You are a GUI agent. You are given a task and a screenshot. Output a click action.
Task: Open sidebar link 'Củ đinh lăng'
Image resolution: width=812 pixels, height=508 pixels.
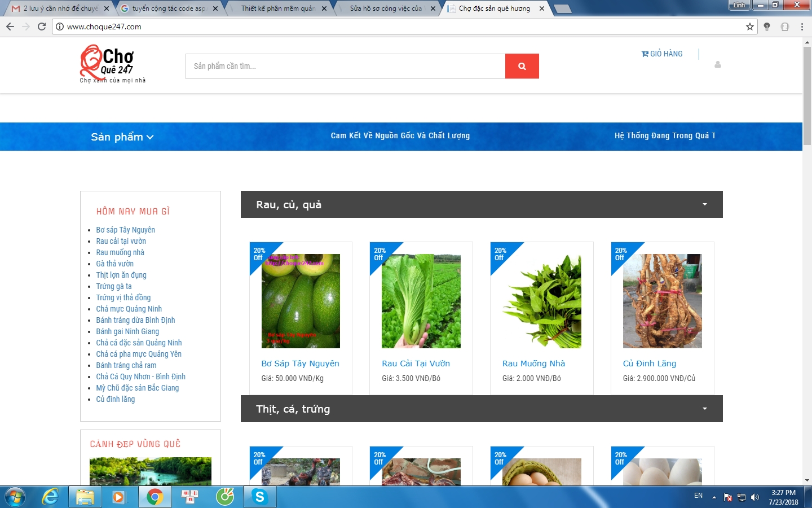(116, 399)
